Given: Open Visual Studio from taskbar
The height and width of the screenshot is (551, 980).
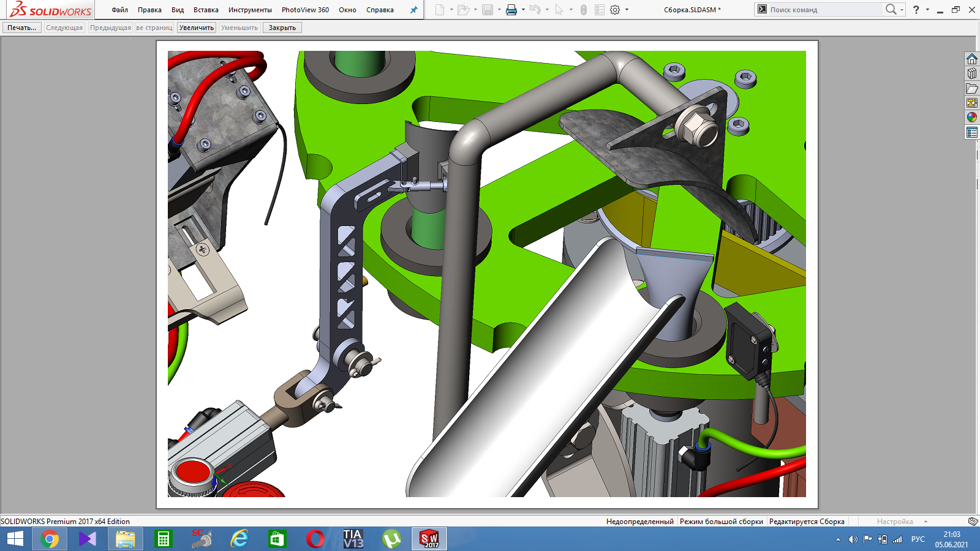Looking at the screenshot, I should click(x=88, y=539).
